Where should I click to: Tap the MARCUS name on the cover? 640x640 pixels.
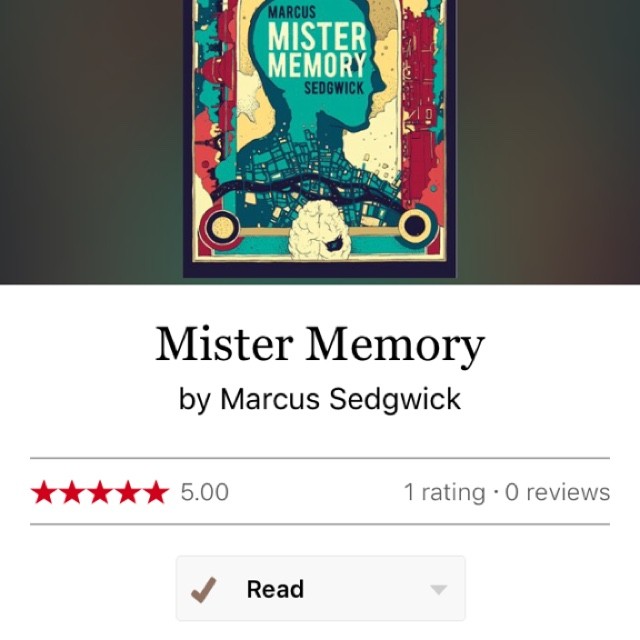292,11
